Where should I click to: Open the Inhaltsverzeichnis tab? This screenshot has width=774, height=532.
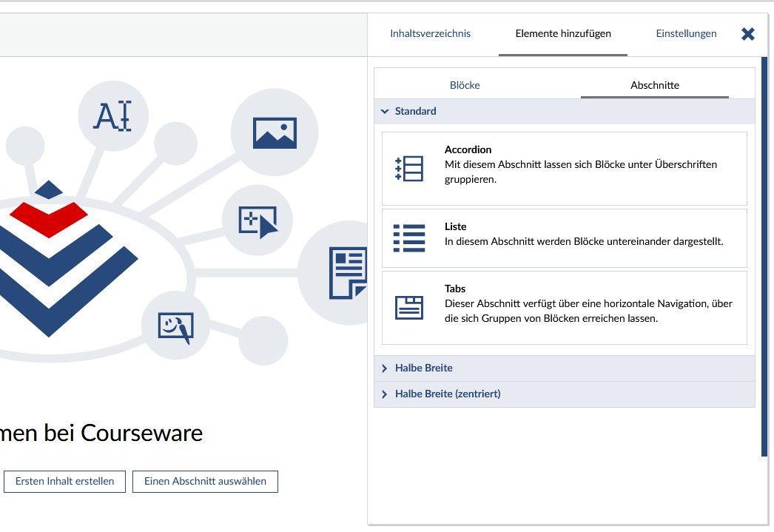coord(430,33)
